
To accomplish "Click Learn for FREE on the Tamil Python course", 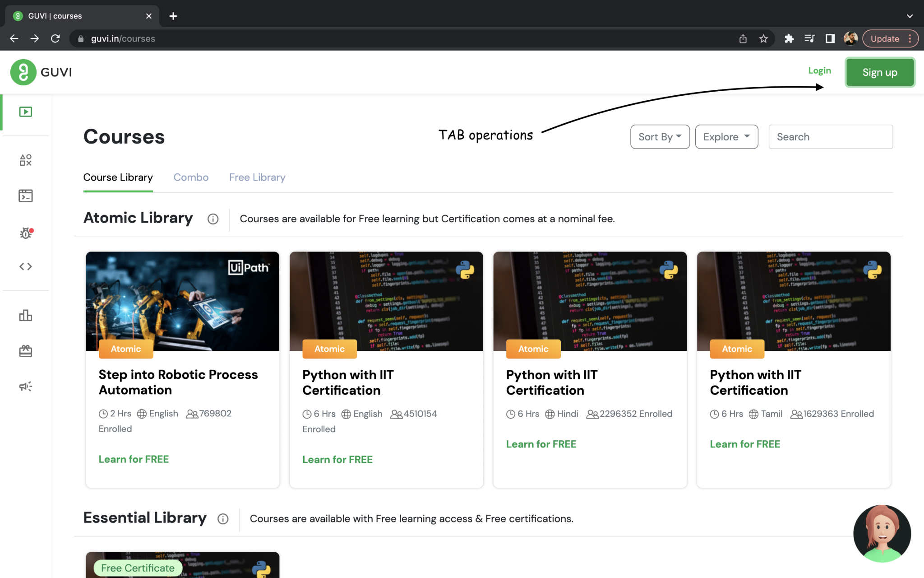I will click(744, 444).
